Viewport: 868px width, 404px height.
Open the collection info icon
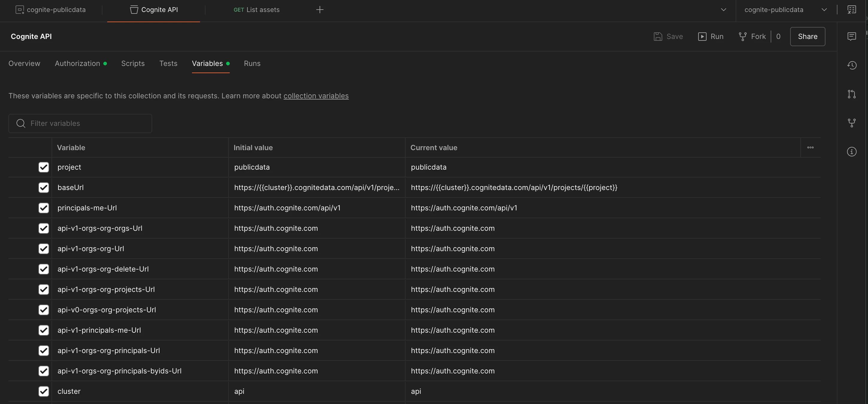coord(852,152)
